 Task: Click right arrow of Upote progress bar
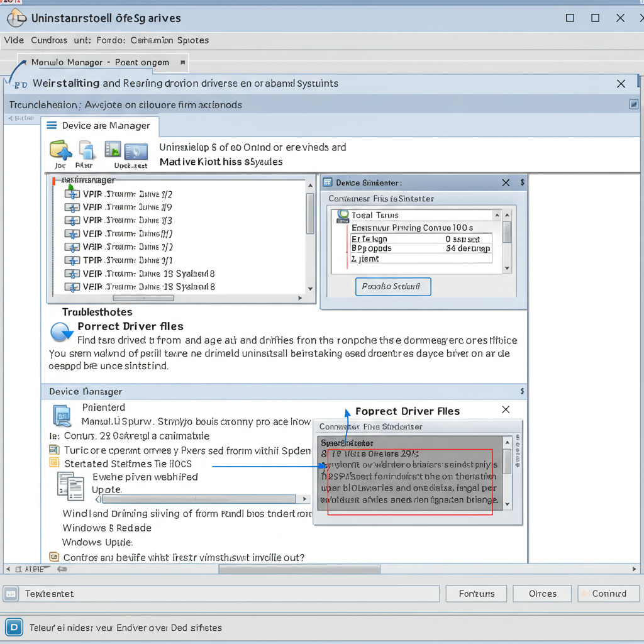tap(304, 499)
